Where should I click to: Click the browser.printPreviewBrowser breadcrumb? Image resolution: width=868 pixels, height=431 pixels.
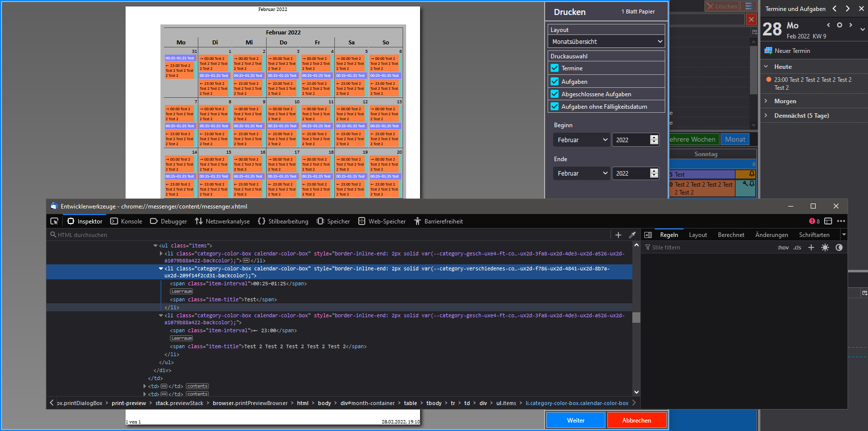pos(250,403)
